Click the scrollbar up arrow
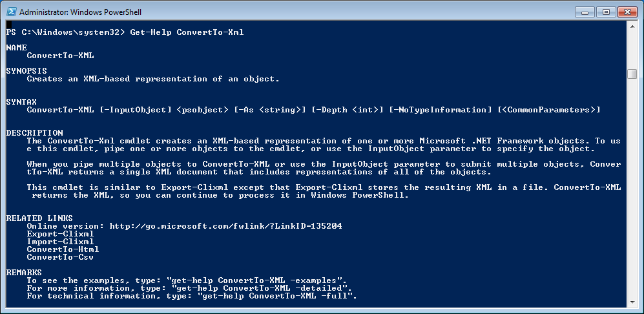The height and width of the screenshot is (314, 644). (x=632, y=26)
